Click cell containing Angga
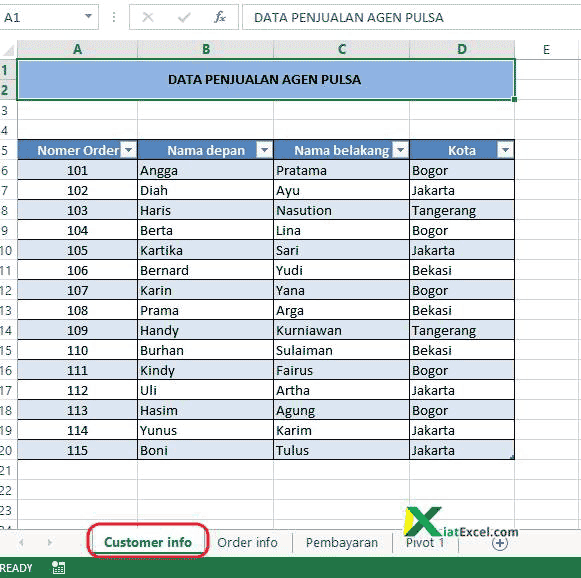This screenshot has width=581, height=578. point(206,170)
